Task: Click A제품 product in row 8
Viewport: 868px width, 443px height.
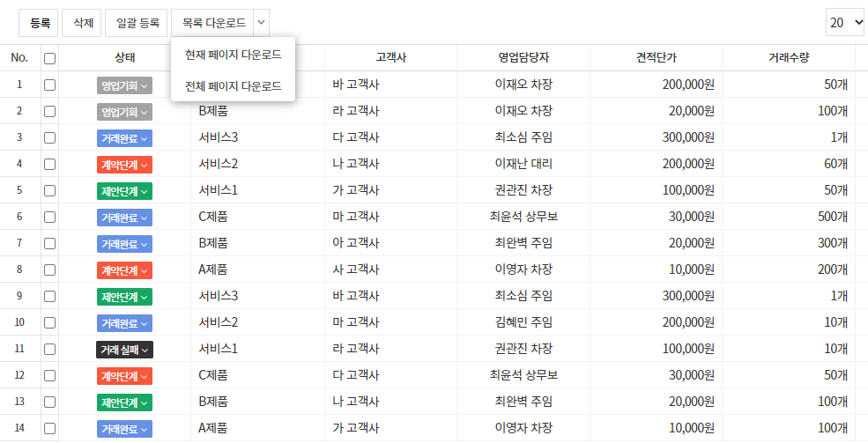Action: (x=213, y=269)
